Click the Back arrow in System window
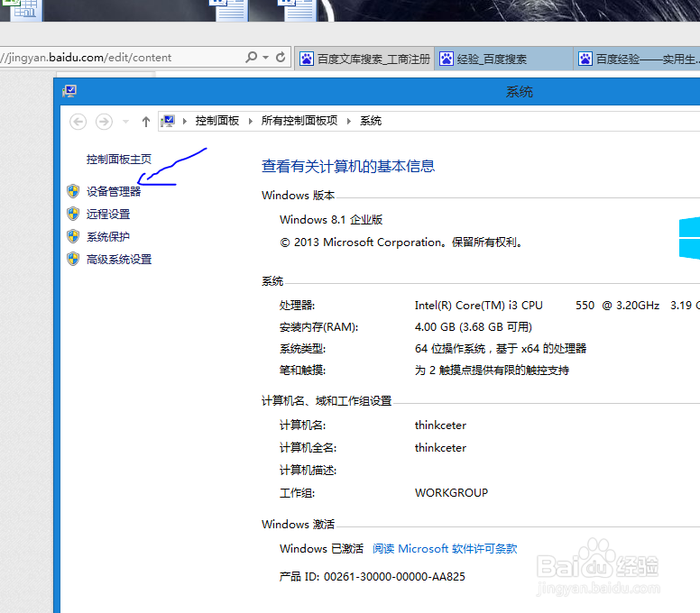The image size is (700, 613). pos(78,122)
